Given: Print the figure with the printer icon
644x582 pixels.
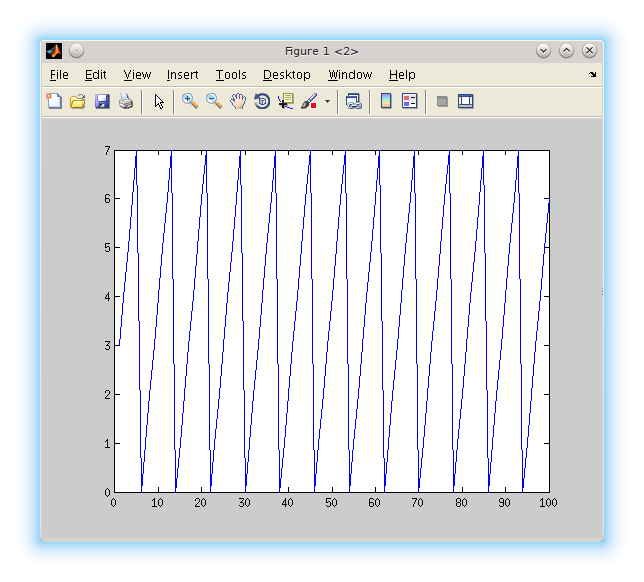Looking at the screenshot, I should click(126, 101).
